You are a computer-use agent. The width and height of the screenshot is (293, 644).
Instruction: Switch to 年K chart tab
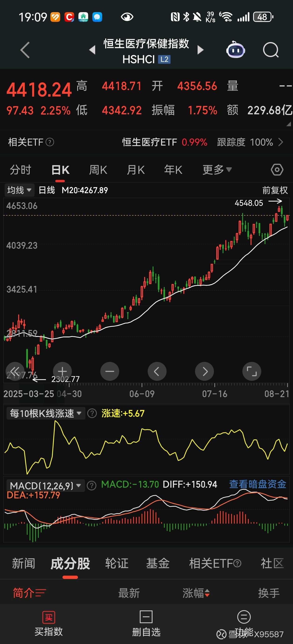pos(173,170)
